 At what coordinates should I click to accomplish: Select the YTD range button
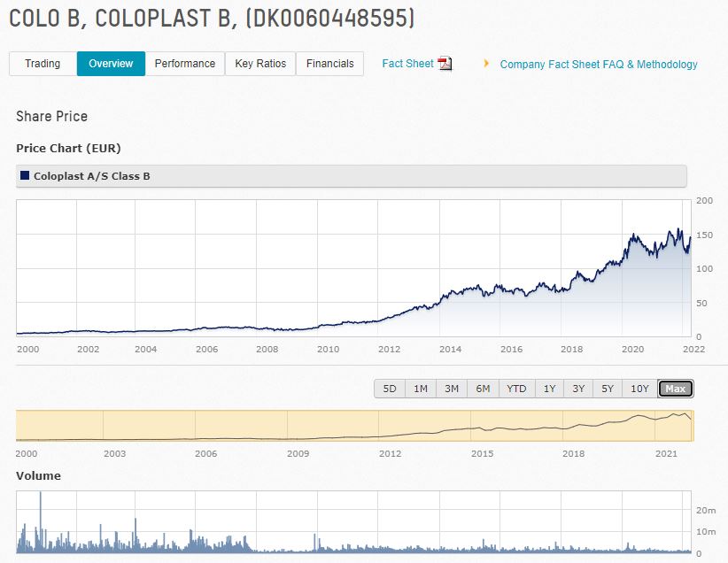coord(516,389)
